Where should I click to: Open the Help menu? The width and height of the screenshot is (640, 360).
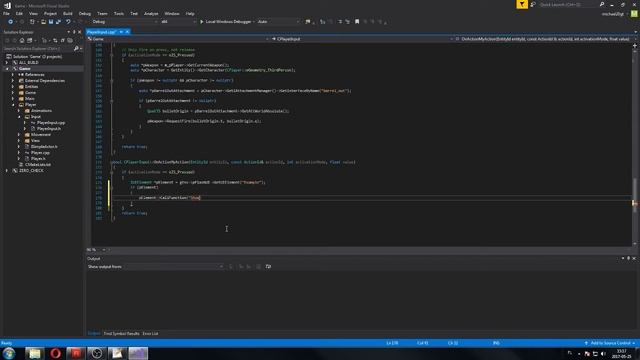(x=190, y=13)
